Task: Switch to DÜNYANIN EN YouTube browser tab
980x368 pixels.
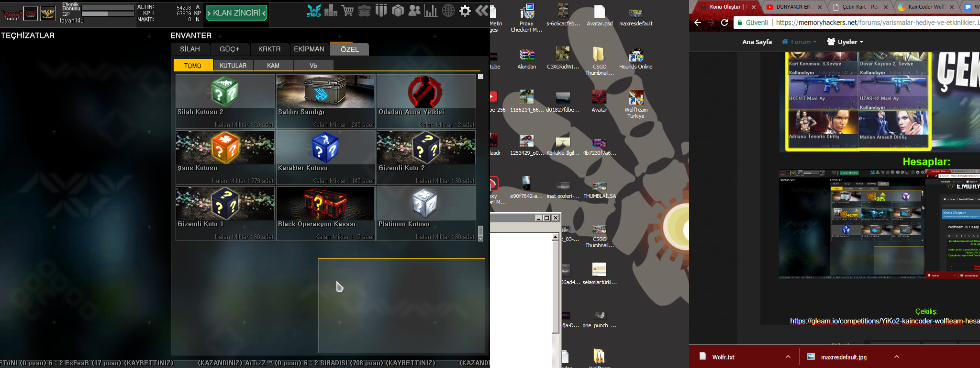Action: point(793,7)
